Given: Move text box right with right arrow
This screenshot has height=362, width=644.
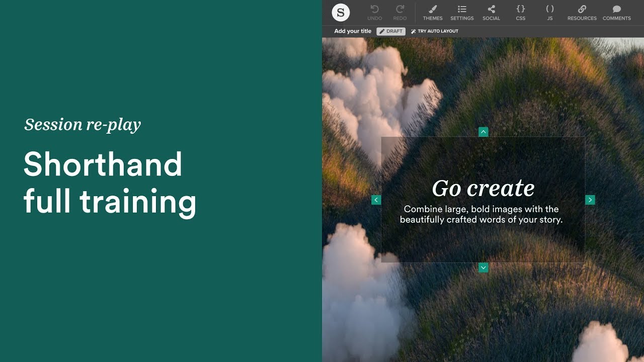Looking at the screenshot, I should (590, 200).
